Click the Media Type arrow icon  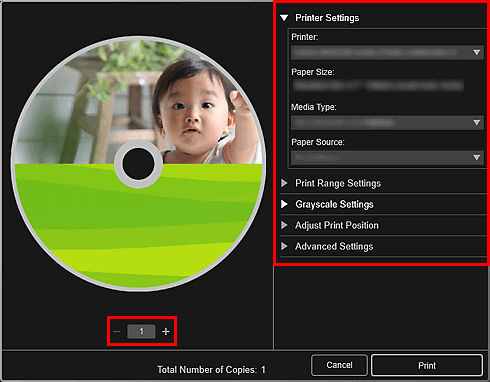click(477, 123)
